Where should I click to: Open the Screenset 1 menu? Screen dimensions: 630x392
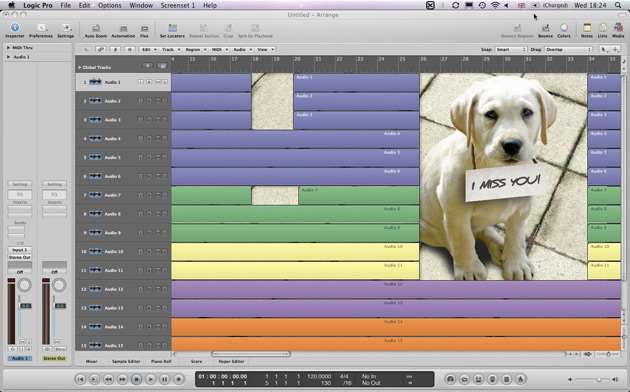pos(178,5)
